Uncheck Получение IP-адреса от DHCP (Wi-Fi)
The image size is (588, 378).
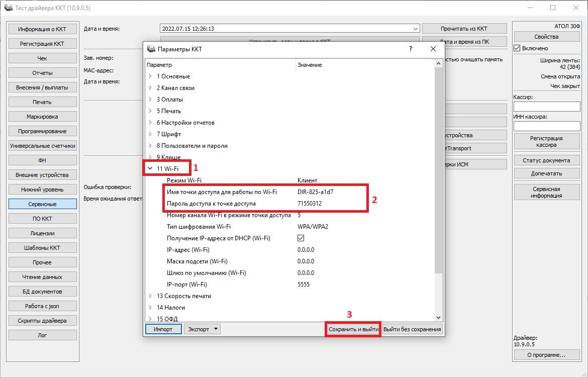[x=301, y=238]
